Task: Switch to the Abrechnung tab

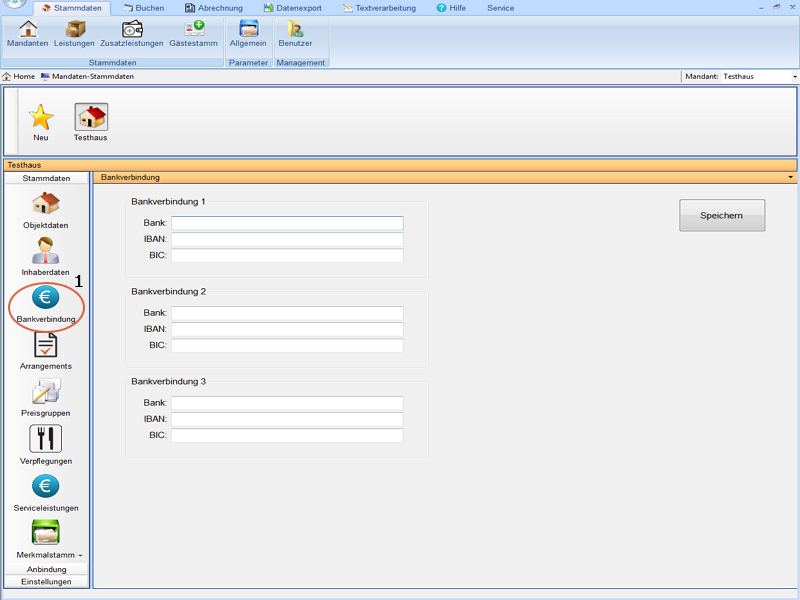Action: point(213,8)
